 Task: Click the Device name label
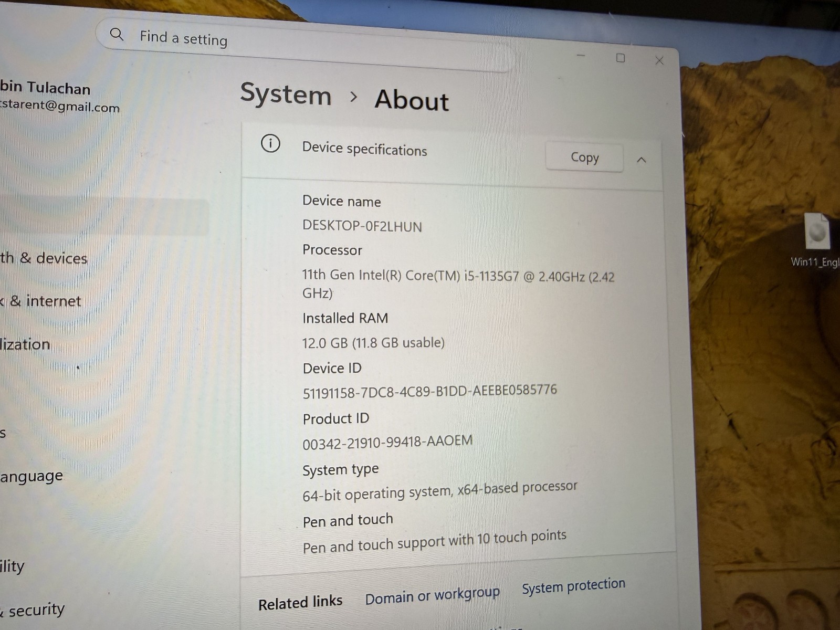(x=342, y=201)
